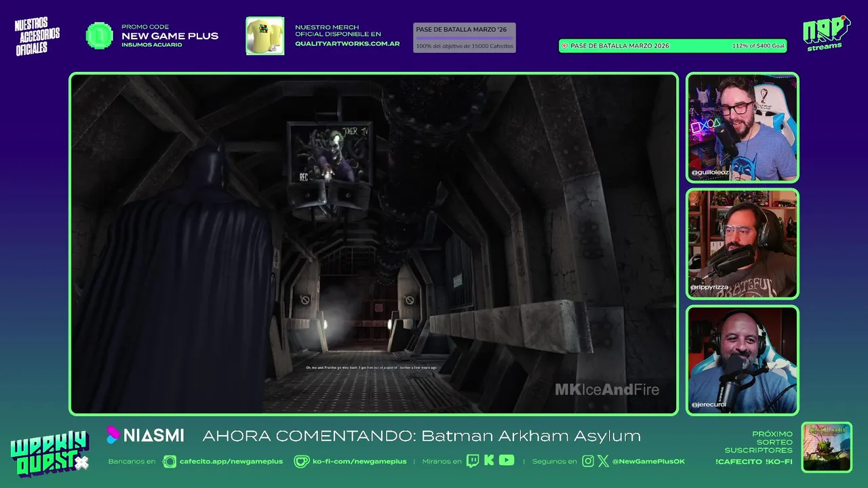Click the Batman character in game view
868x488 pixels.
tap(183, 278)
